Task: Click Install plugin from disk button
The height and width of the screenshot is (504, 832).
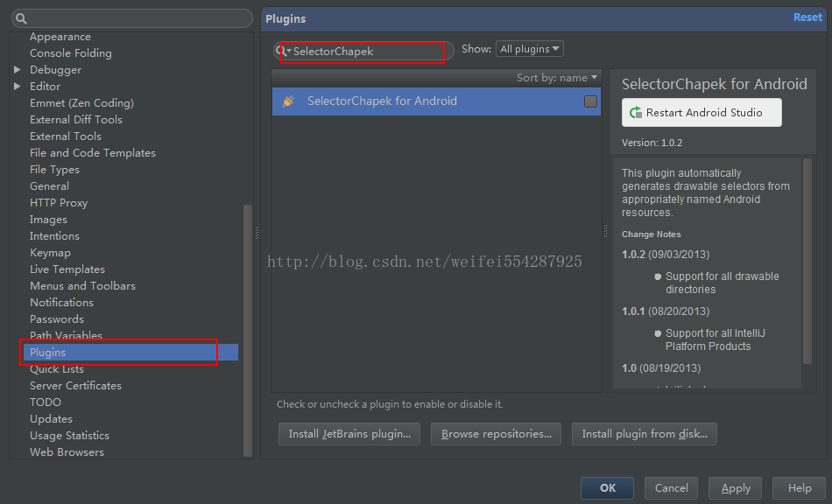Action: [645, 434]
